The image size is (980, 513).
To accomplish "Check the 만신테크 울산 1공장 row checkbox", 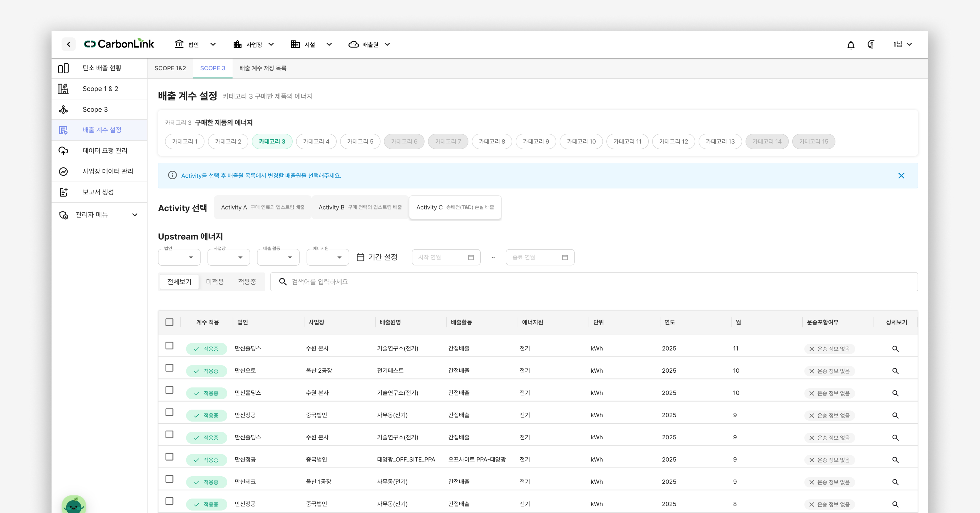I will click(169, 479).
